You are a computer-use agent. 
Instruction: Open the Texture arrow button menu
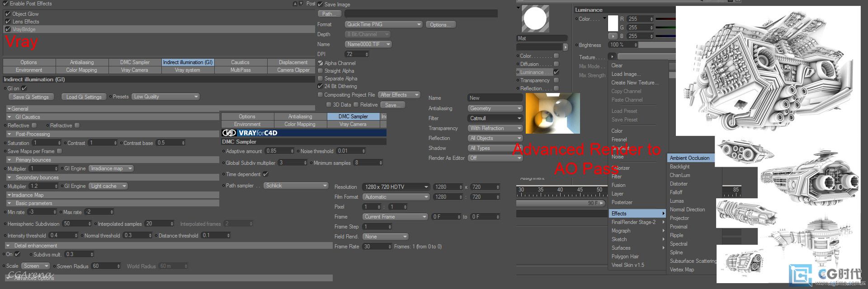coord(612,57)
